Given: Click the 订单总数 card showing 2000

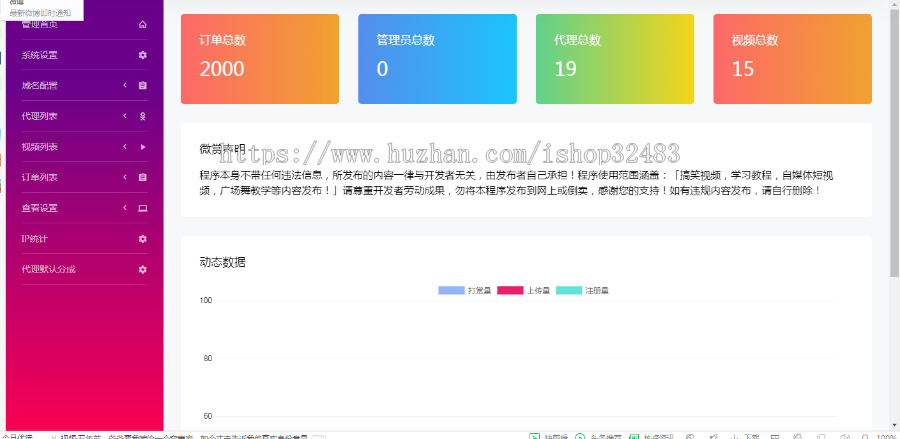Looking at the screenshot, I should (259, 59).
